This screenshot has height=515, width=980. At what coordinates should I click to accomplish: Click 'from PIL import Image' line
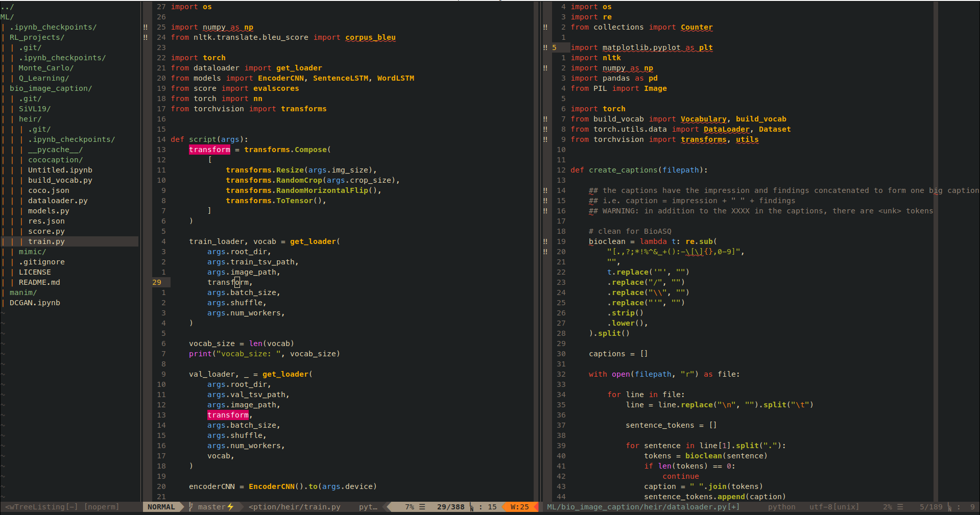[618, 88]
